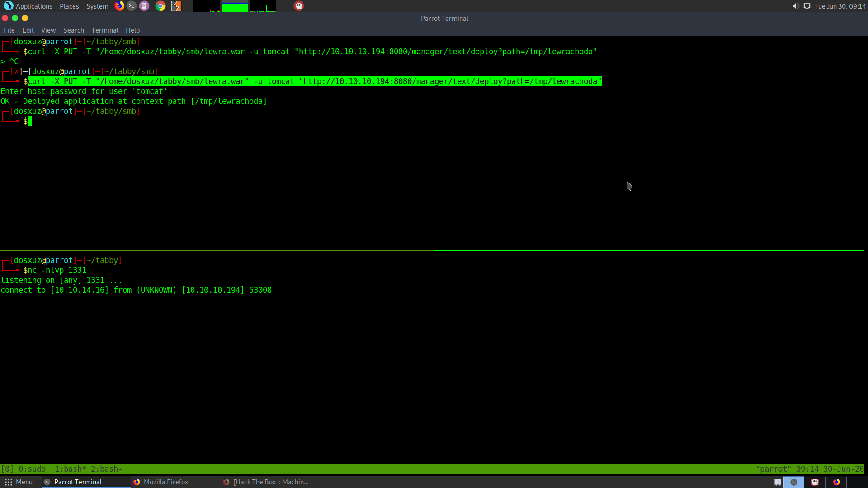Open the System menu

[97, 6]
